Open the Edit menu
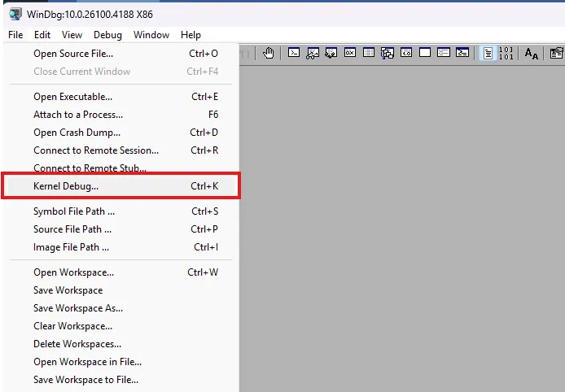Image resolution: width=565 pixels, height=392 pixels. click(x=42, y=35)
